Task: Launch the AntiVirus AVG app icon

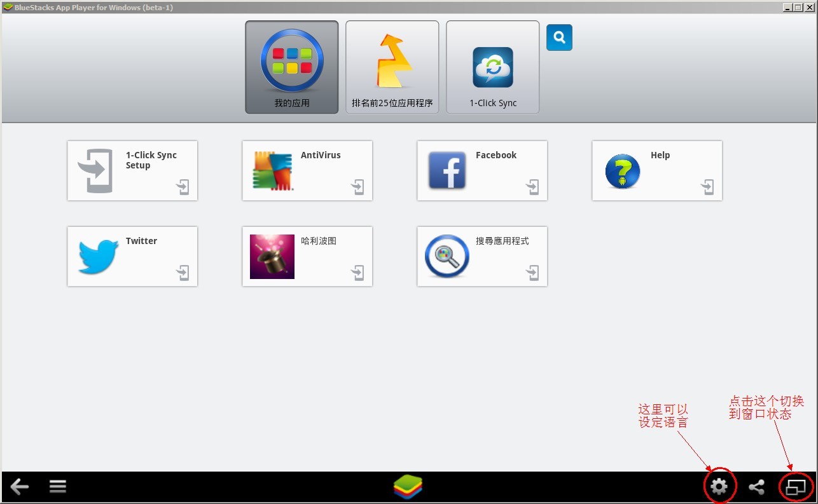Action: coord(273,171)
